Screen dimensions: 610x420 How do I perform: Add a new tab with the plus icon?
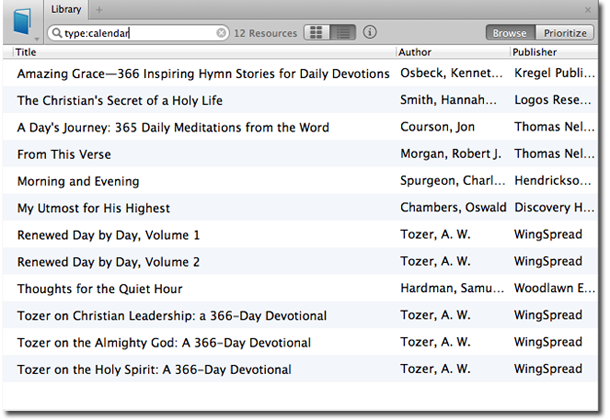click(x=99, y=10)
